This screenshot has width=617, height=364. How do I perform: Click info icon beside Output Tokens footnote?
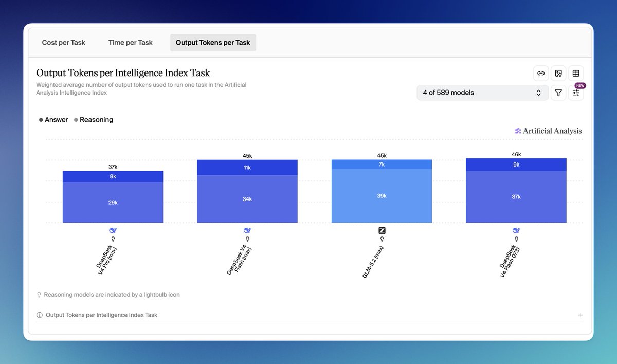click(40, 315)
